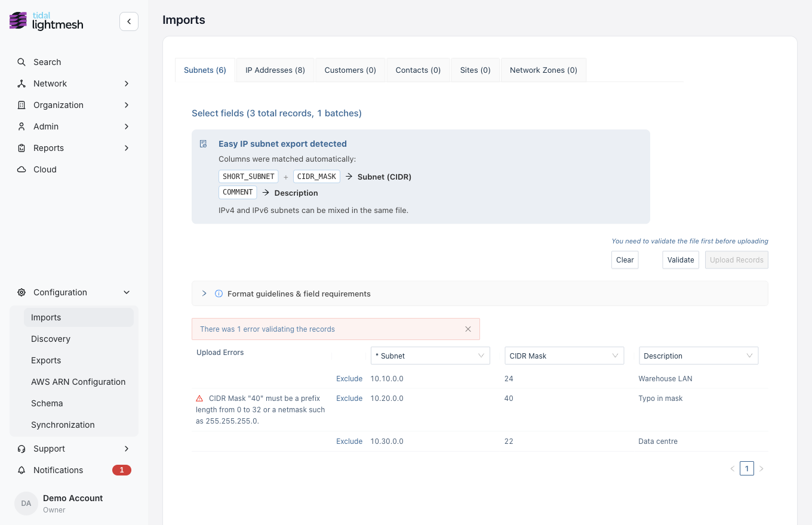Expand the Admin menu chevron

pos(127,126)
